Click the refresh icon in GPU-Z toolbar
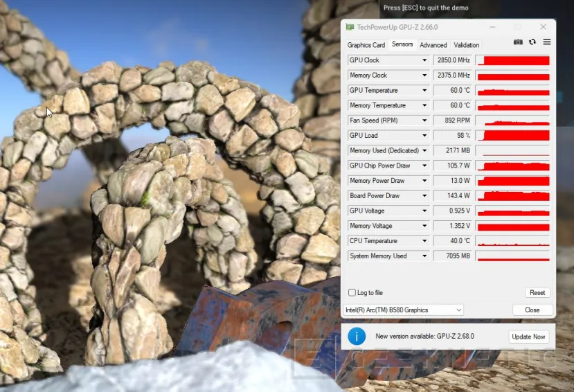Screen dimensions: 574x392 point(532,42)
